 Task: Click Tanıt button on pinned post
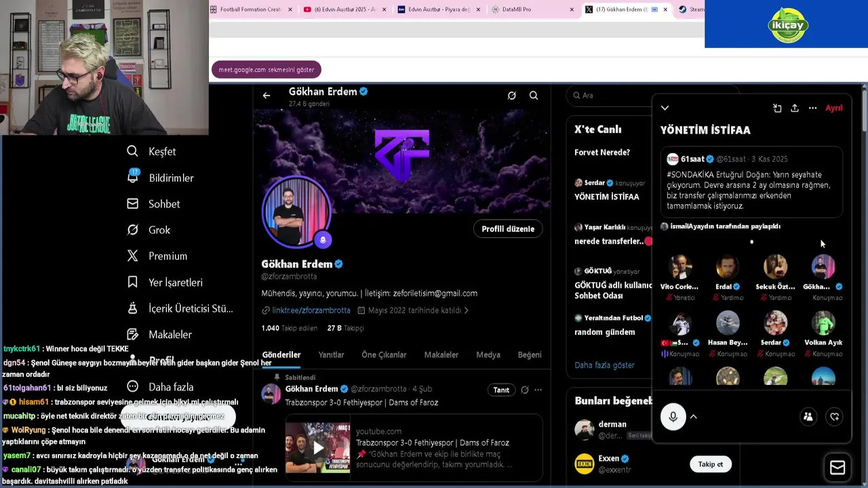click(x=501, y=390)
